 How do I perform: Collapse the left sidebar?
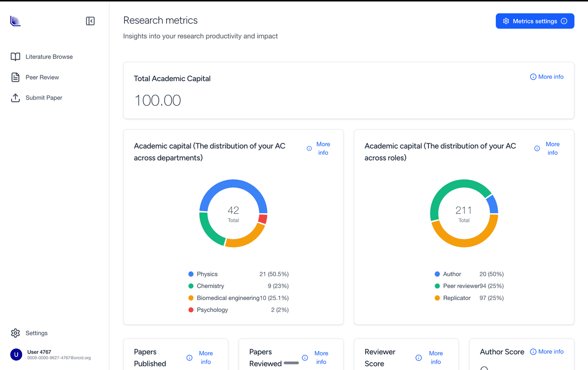pos(90,21)
